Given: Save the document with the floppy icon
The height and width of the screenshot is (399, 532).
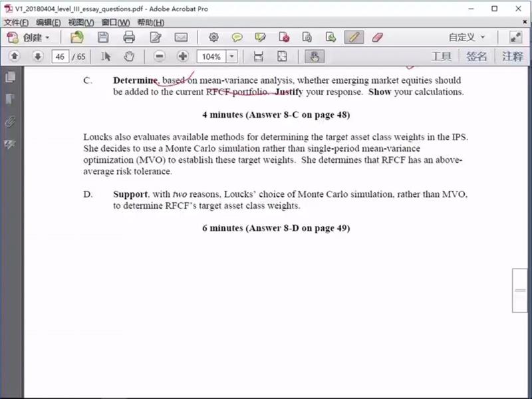Looking at the screenshot, I should 103,37.
